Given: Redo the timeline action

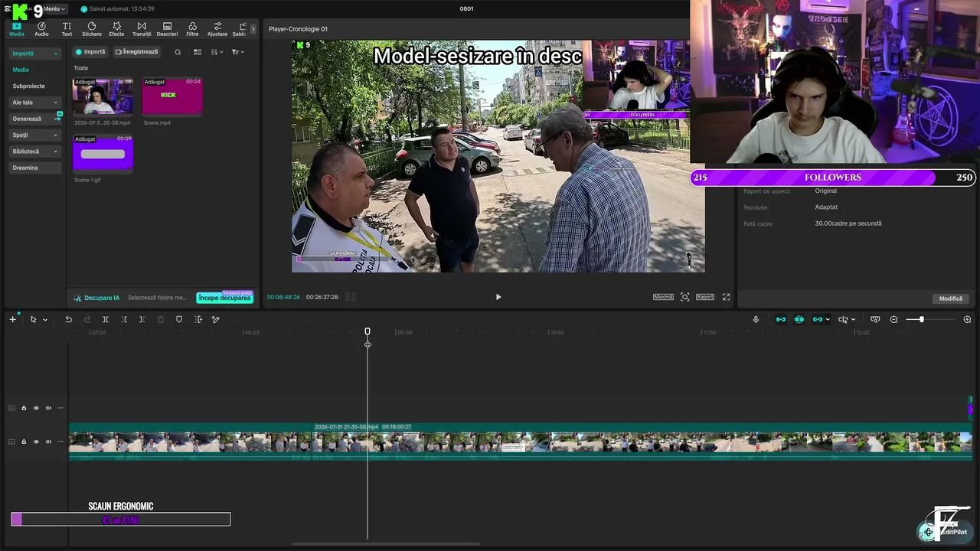Looking at the screenshot, I should (x=87, y=319).
